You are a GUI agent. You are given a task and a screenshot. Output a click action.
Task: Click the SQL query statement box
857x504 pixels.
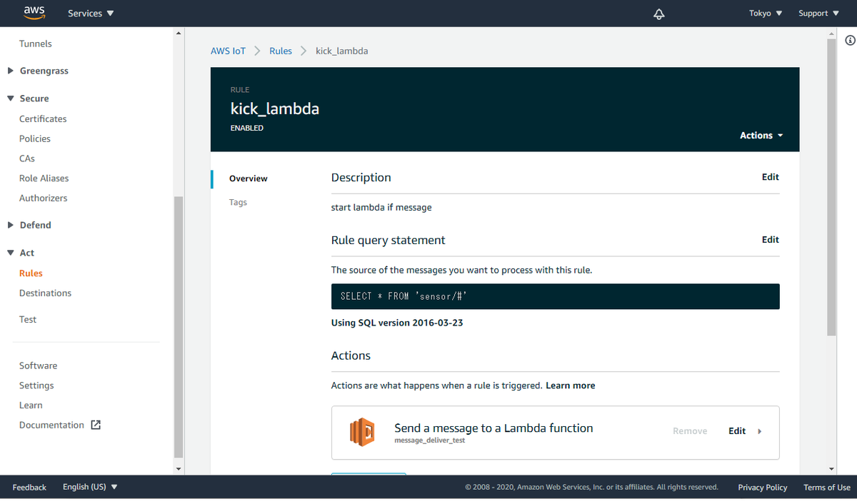(x=556, y=296)
